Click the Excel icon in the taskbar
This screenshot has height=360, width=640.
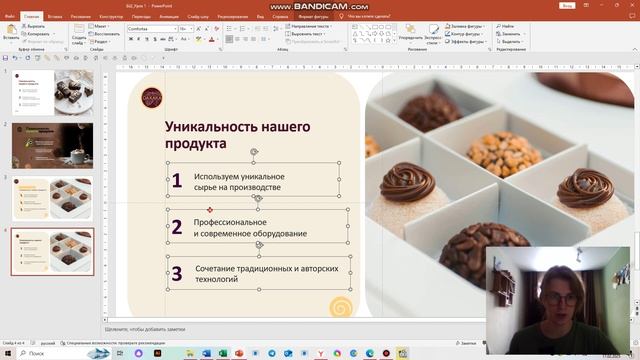(222, 353)
